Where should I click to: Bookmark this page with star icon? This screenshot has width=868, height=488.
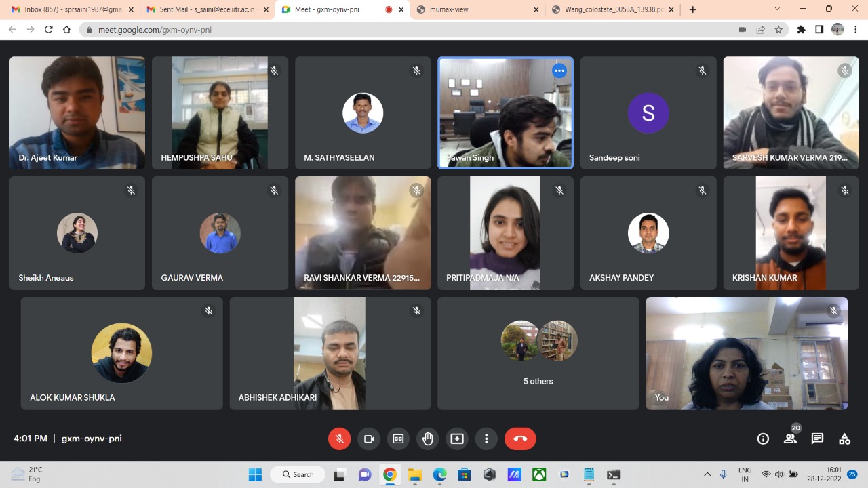pos(778,30)
